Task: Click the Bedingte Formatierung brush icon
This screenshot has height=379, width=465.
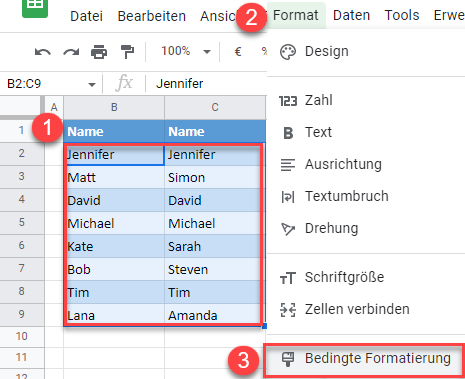Action: 288,359
